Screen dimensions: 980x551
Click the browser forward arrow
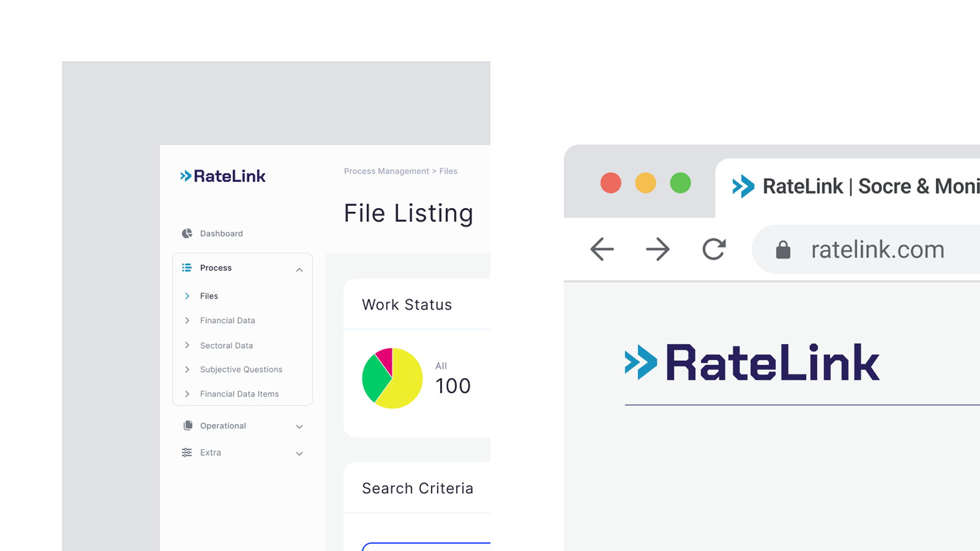pos(658,249)
